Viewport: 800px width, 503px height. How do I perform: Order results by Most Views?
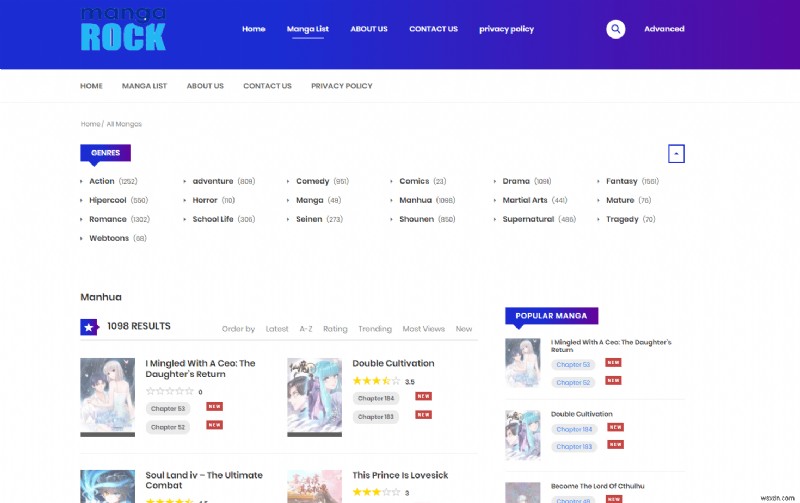click(423, 329)
